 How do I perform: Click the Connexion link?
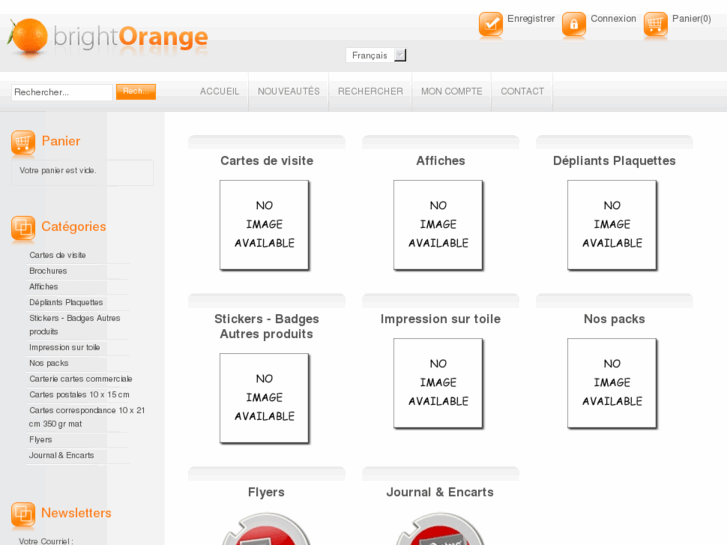[x=613, y=19]
